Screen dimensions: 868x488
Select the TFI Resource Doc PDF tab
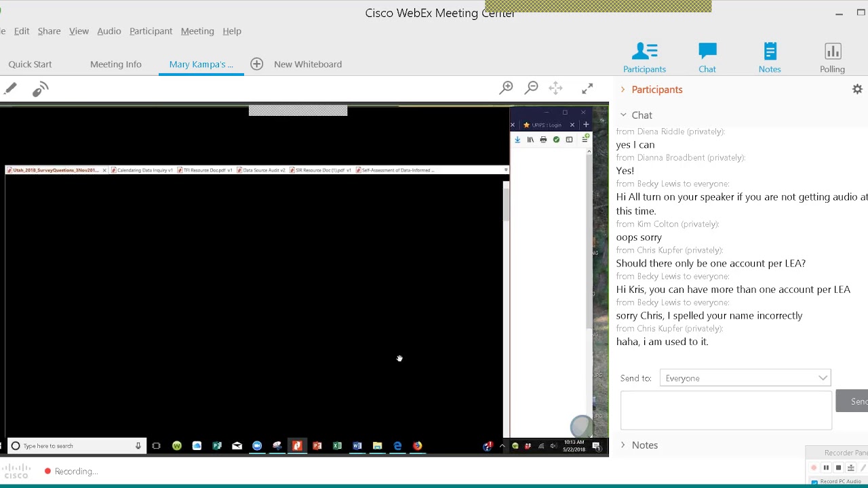(205, 170)
